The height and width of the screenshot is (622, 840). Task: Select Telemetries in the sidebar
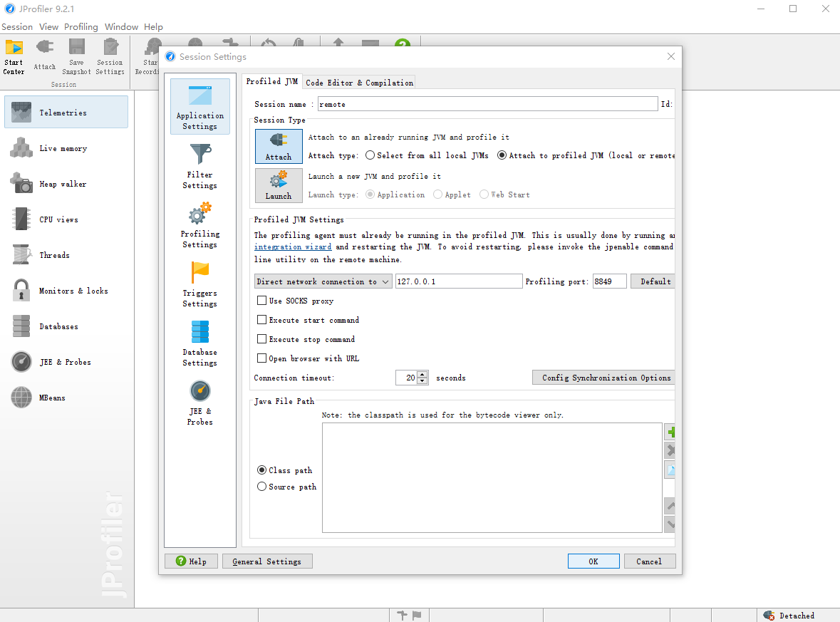[66, 112]
